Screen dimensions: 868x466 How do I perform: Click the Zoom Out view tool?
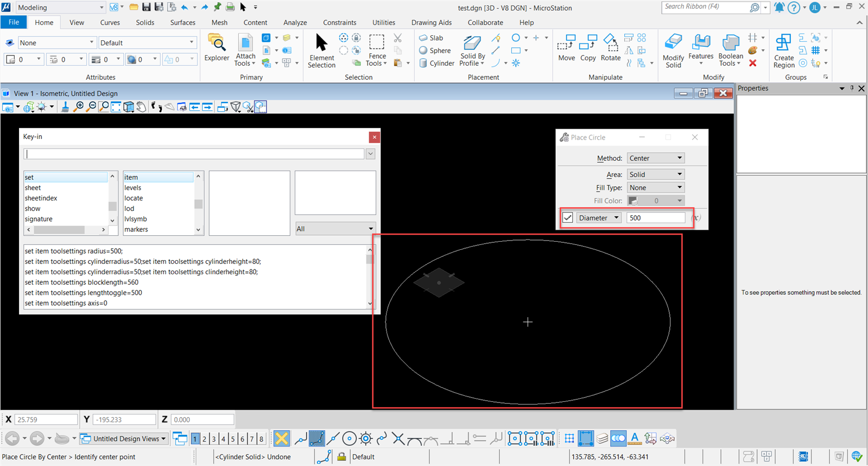pyautogui.click(x=91, y=107)
